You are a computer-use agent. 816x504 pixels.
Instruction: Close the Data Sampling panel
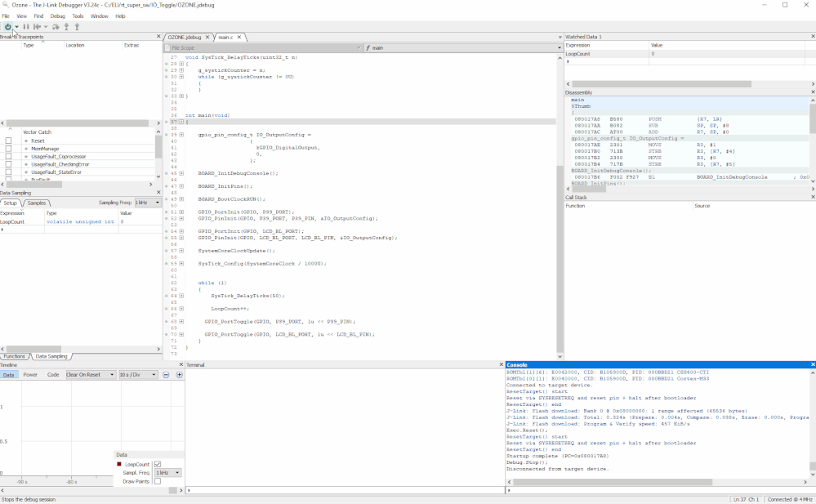click(x=158, y=193)
